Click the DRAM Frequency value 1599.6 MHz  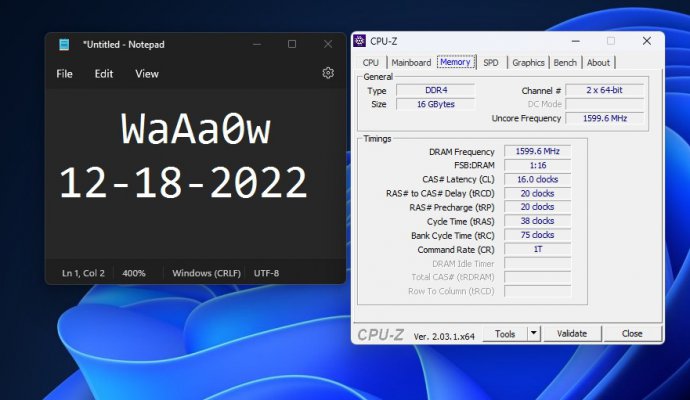537,151
